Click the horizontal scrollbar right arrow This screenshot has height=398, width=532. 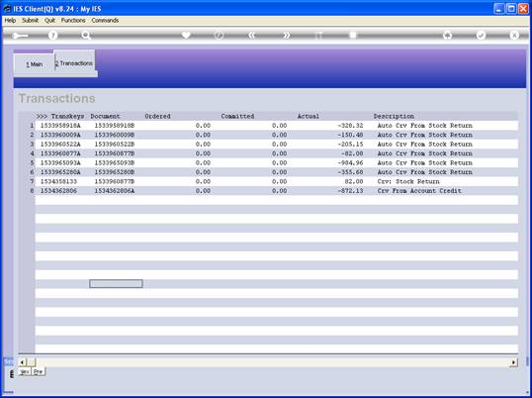(x=513, y=362)
